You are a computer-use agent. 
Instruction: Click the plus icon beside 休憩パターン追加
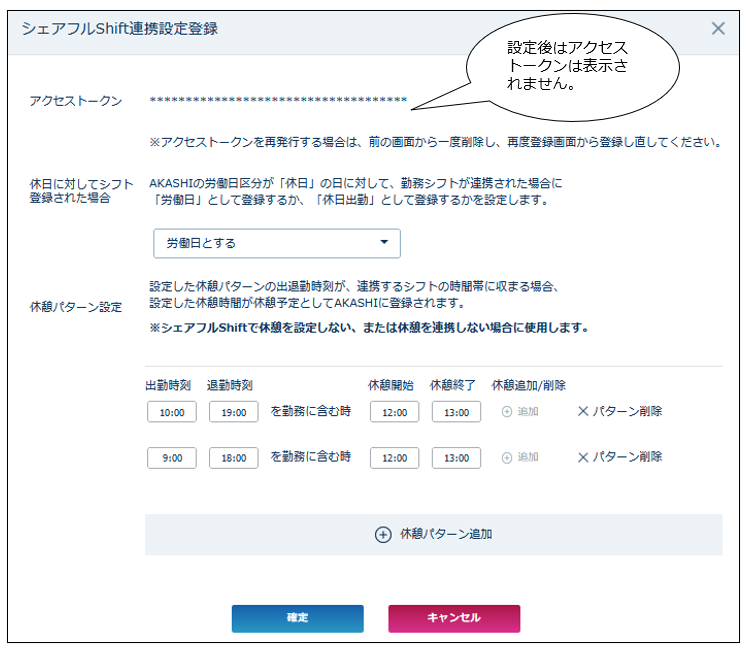tap(383, 535)
